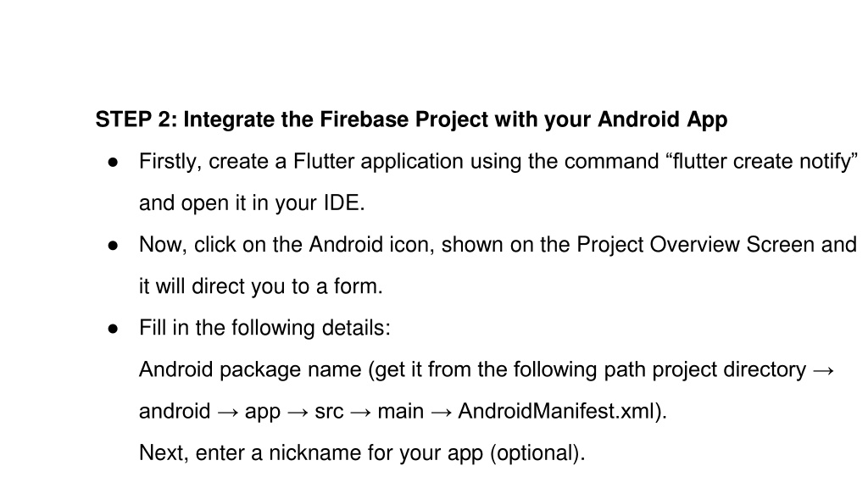Click the word "android" starting the path line

[175, 411]
